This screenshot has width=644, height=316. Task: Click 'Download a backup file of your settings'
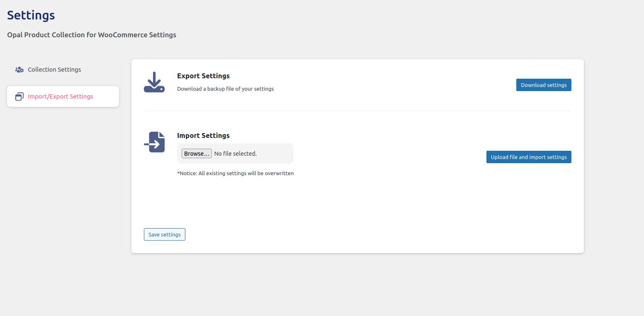point(225,89)
